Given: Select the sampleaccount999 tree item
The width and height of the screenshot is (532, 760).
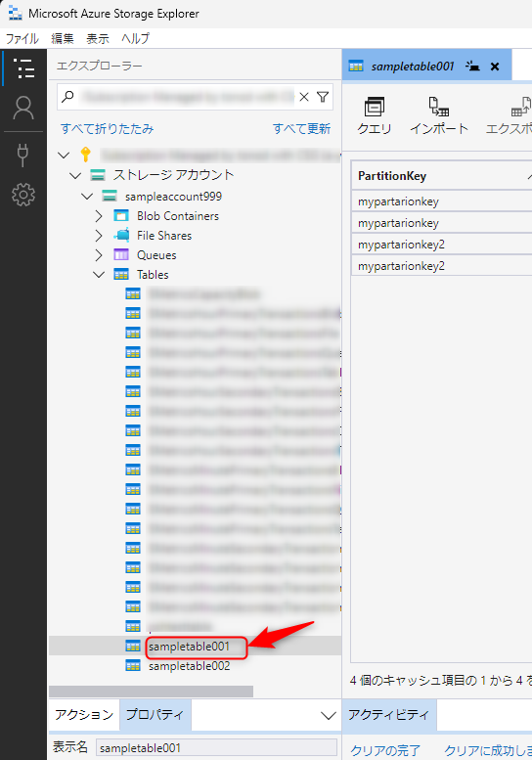Looking at the screenshot, I should (x=173, y=197).
